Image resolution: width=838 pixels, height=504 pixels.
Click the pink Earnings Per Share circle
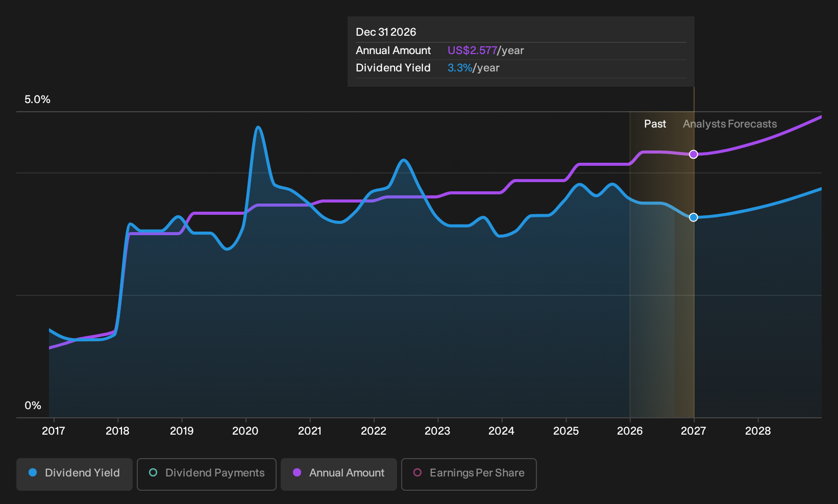point(417,472)
